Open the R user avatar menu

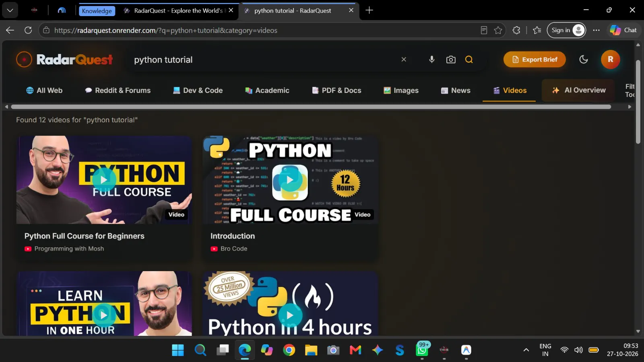610,60
